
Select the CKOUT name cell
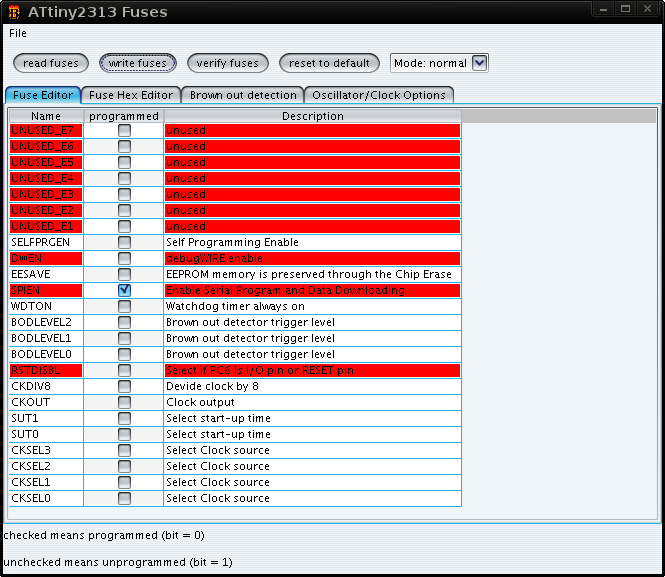click(46, 402)
